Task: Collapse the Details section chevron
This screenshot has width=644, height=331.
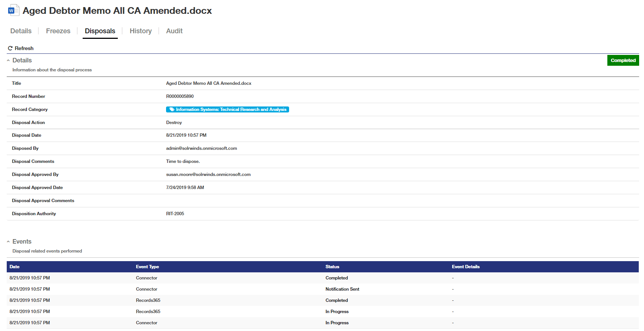Action: tap(8, 61)
